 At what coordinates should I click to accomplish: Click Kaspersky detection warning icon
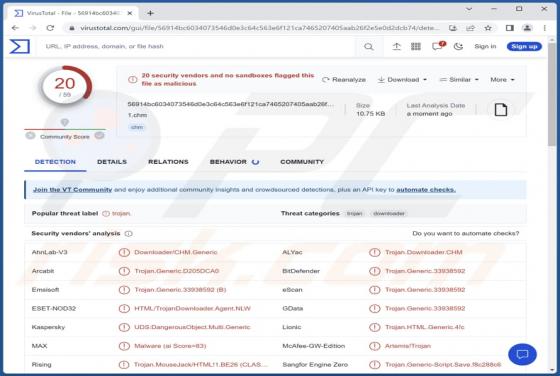124,327
